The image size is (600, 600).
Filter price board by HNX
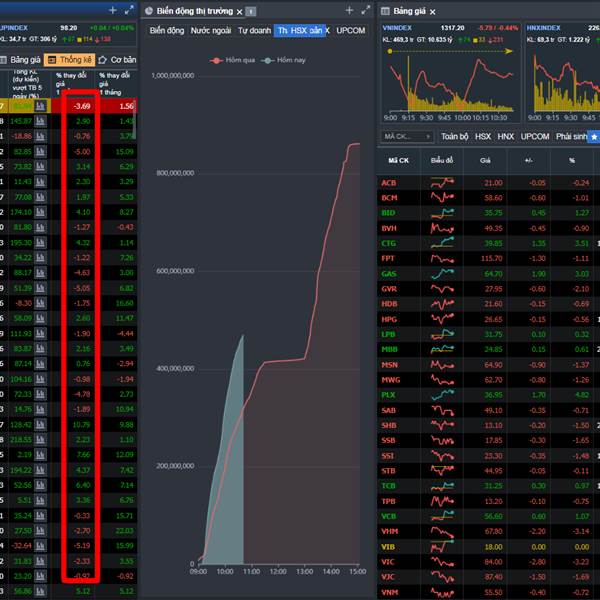[505, 137]
